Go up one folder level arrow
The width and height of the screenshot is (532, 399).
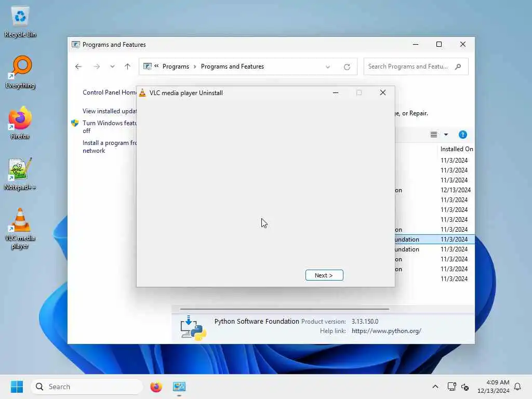click(x=128, y=66)
